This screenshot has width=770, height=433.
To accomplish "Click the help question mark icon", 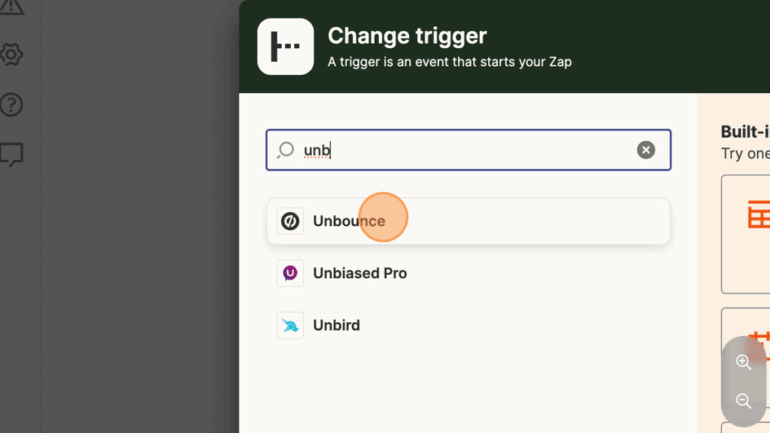I will click(x=12, y=104).
